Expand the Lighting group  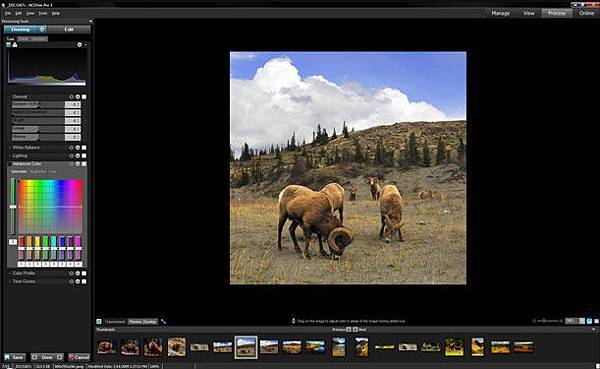[x=19, y=156]
